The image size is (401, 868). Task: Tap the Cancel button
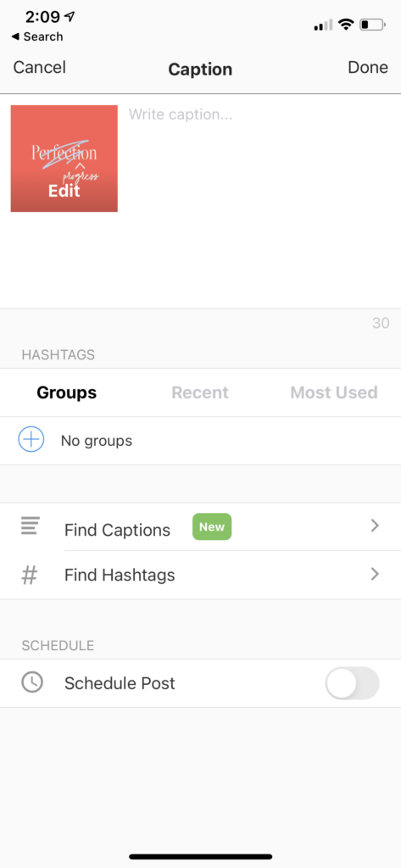39,68
